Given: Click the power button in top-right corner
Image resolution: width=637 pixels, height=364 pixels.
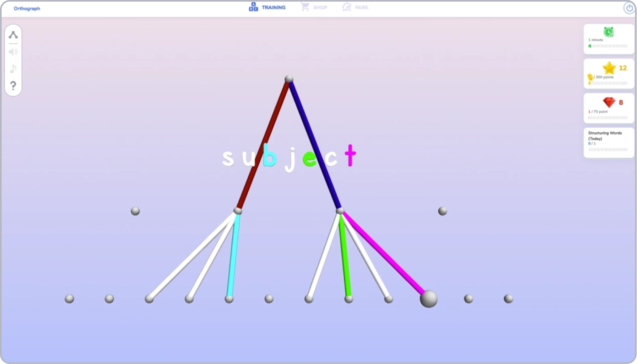Looking at the screenshot, I should pyautogui.click(x=629, y=8).
